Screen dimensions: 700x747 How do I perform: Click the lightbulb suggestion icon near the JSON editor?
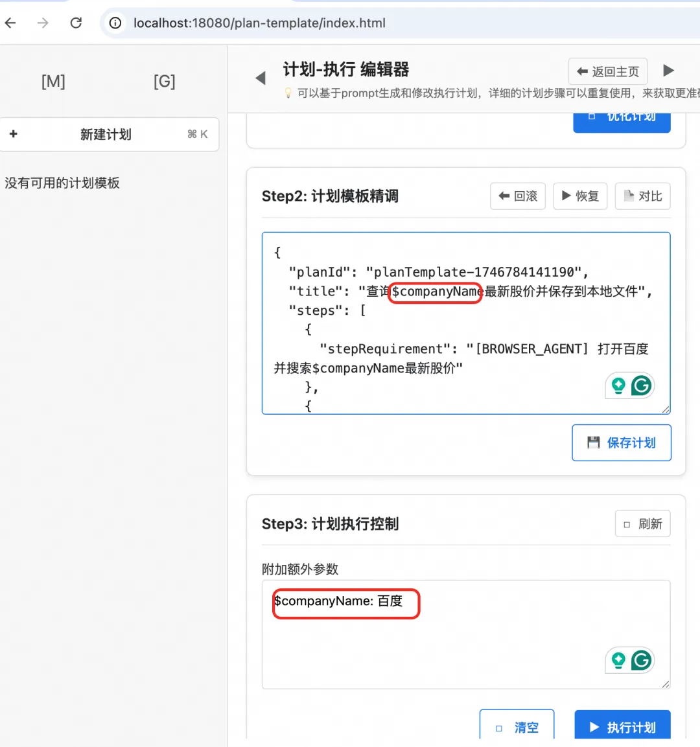620,384
